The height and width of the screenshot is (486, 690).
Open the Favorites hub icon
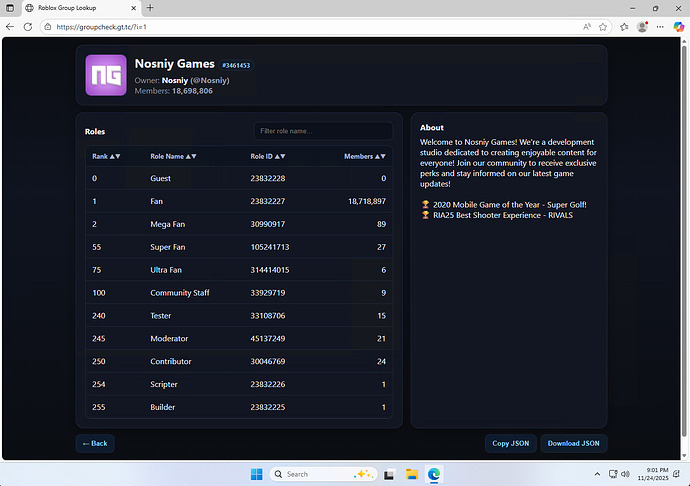point(624,27)
